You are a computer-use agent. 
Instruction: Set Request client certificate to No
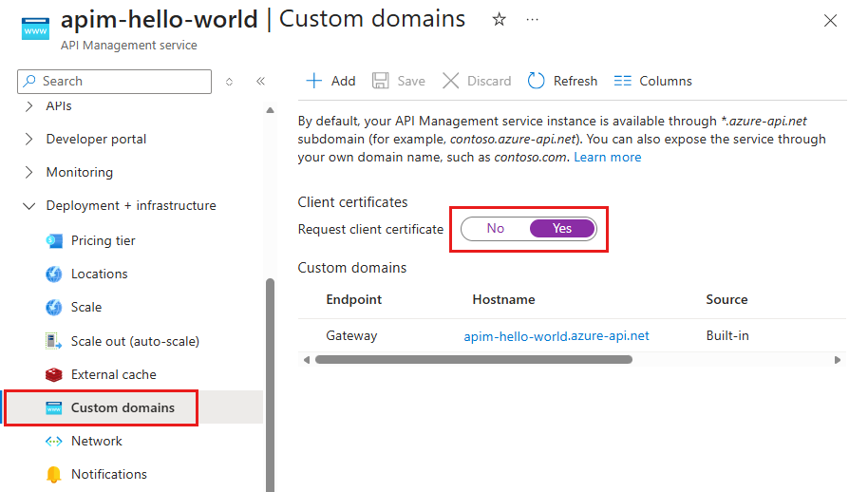click(x=496, y=229)
